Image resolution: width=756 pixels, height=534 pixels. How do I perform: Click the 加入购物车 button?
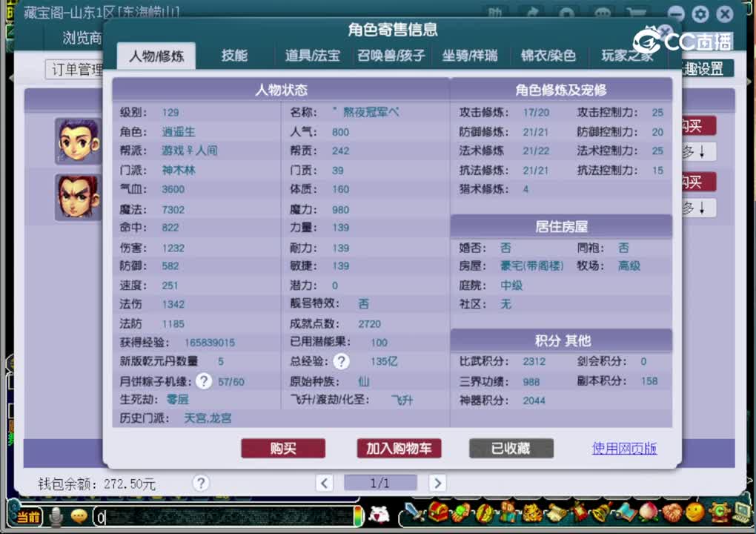coord(399,448)
